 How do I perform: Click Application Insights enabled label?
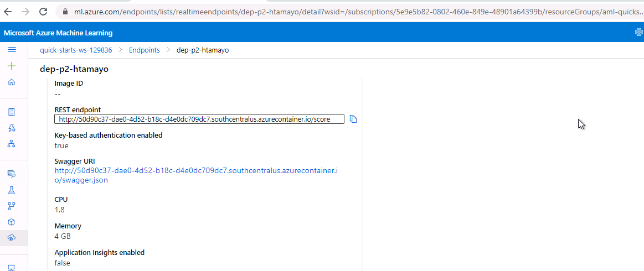(99, 253)
